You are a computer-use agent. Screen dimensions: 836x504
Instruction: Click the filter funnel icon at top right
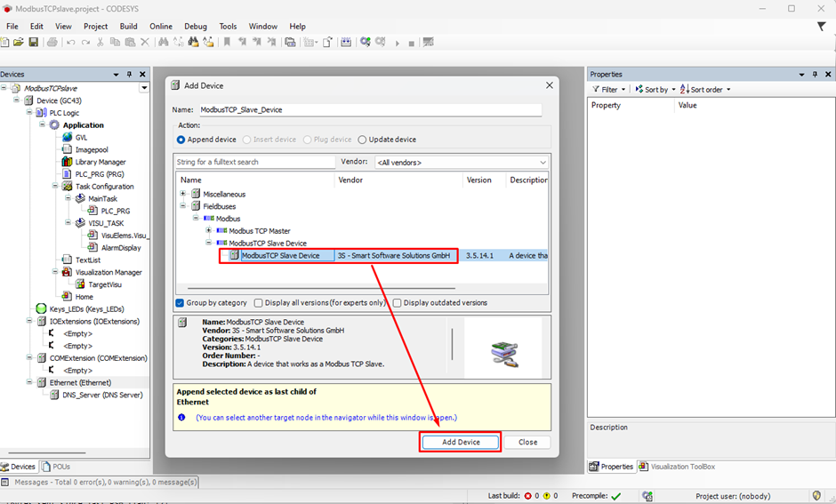point(822,26)
